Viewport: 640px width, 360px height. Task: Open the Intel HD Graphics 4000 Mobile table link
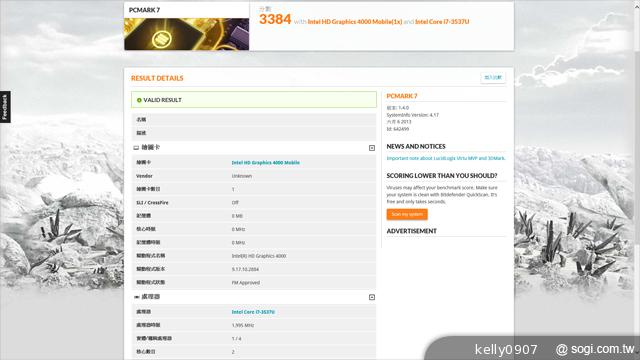[x=266, y=162]
